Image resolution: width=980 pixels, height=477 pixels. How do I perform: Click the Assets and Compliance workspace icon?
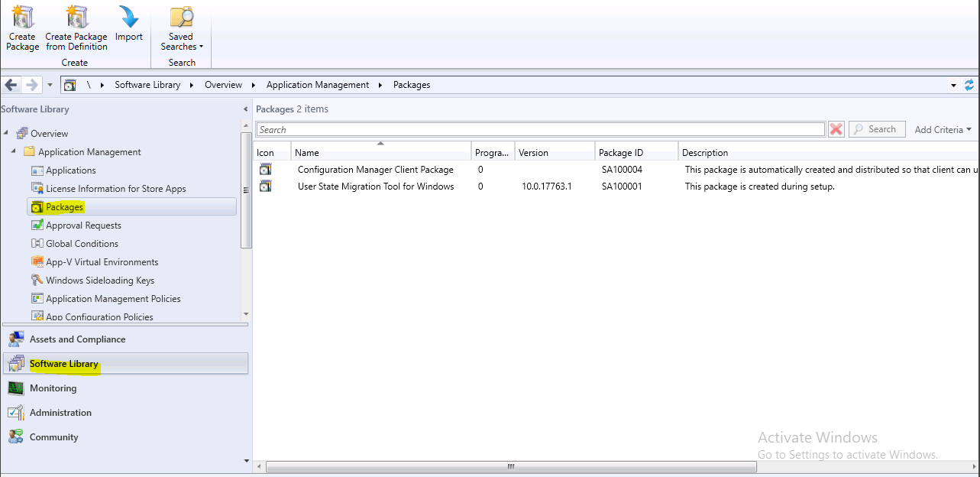tap(15, 339)
